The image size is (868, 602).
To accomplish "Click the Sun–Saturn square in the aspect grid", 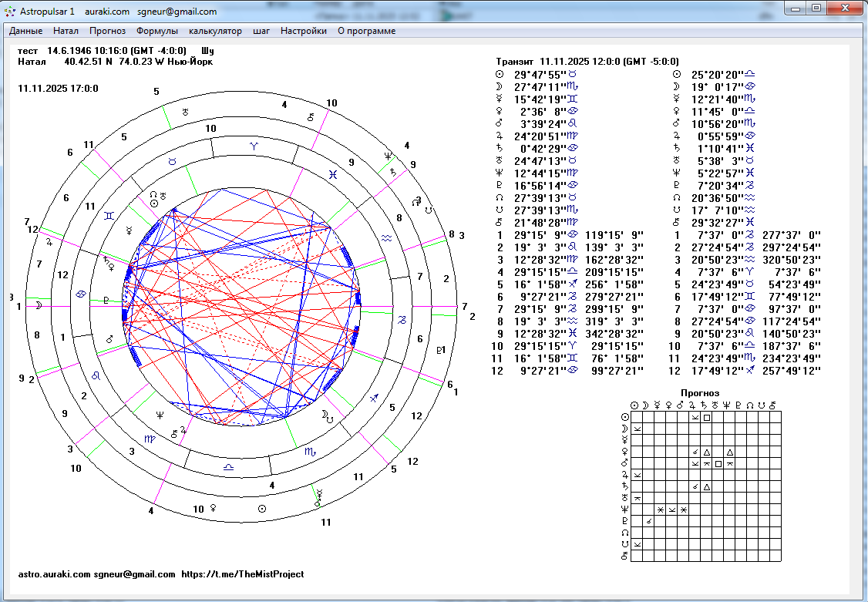I will 707,417.
